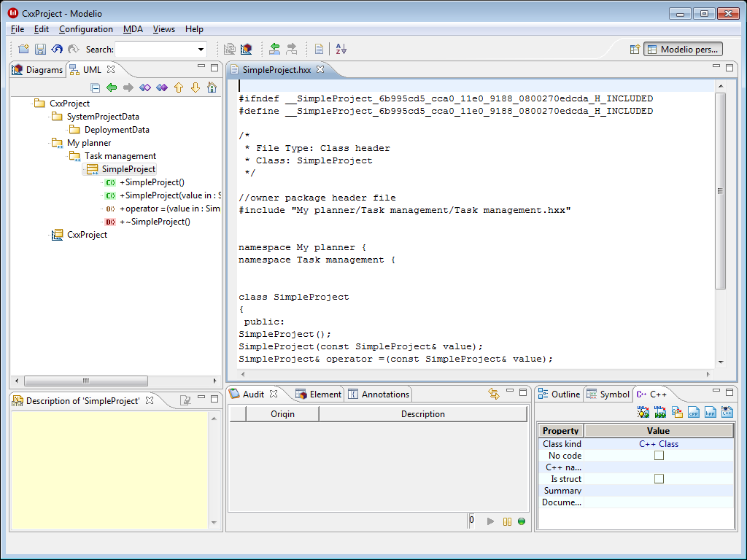This screenshot has height=560, width=747.
Task: Close the UML tab
Action: coord(111,69)
